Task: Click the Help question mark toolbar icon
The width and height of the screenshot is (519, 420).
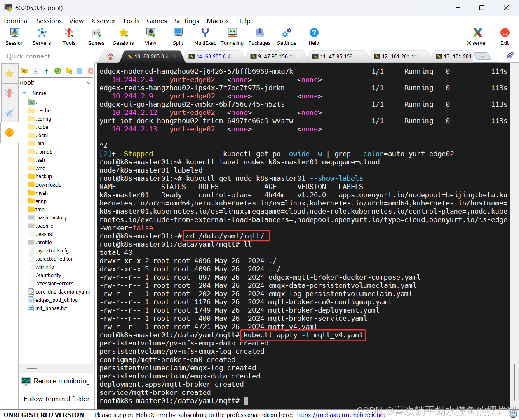Action: (314, 37)
